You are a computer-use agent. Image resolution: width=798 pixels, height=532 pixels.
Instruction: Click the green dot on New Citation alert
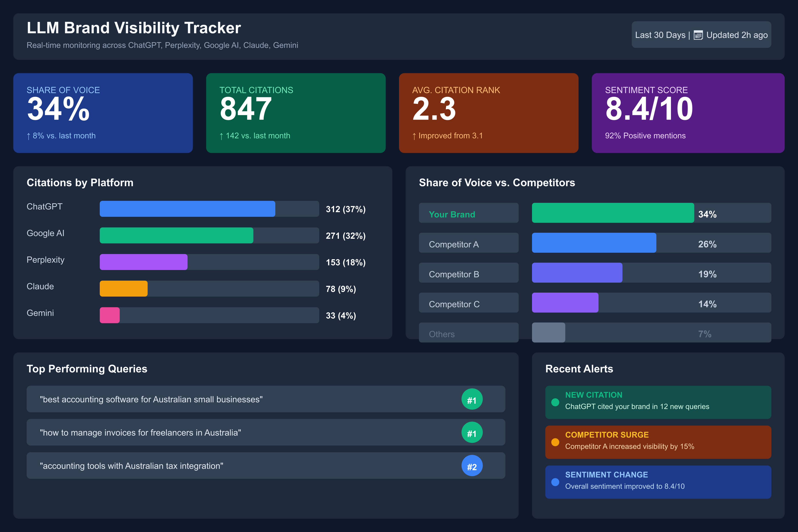[x=555, y=402]
